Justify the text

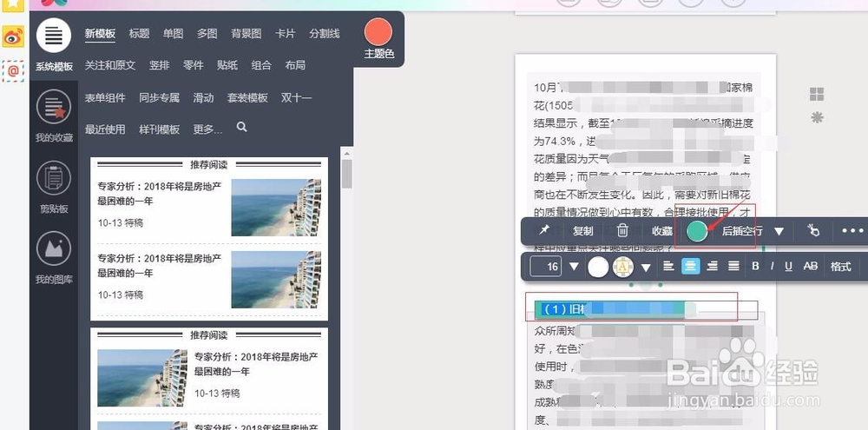pos(733,267)
